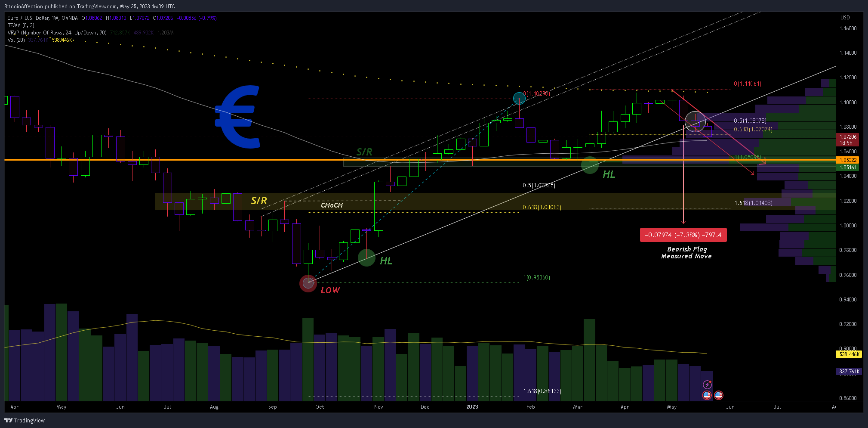Click the 2023 label on time axis

(472, 407)
